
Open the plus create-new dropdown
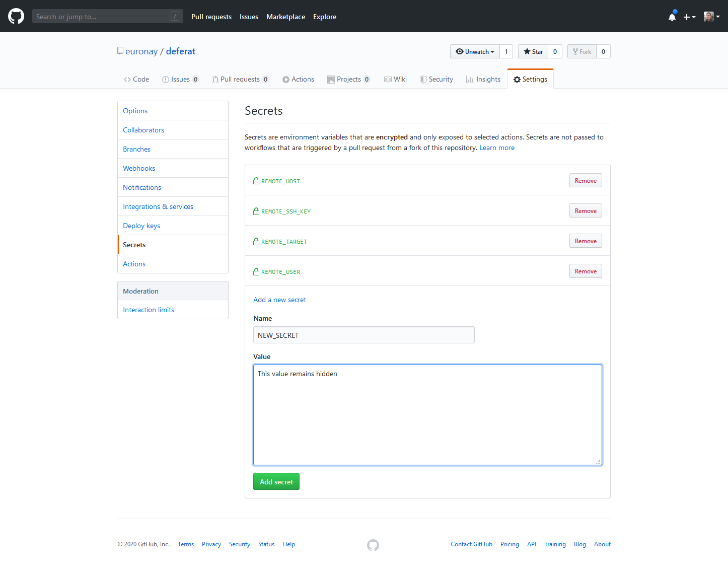(x=689, y=17)
